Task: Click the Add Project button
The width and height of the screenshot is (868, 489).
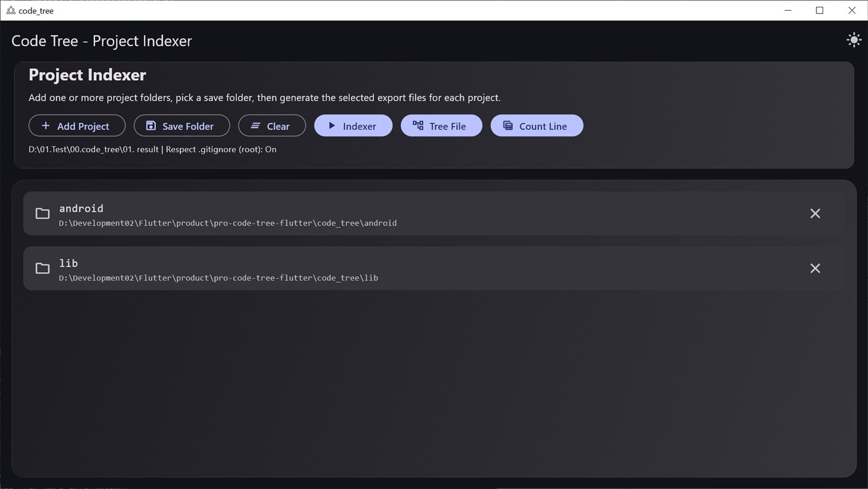Action: pyautogui.click(x=77, y=126)
